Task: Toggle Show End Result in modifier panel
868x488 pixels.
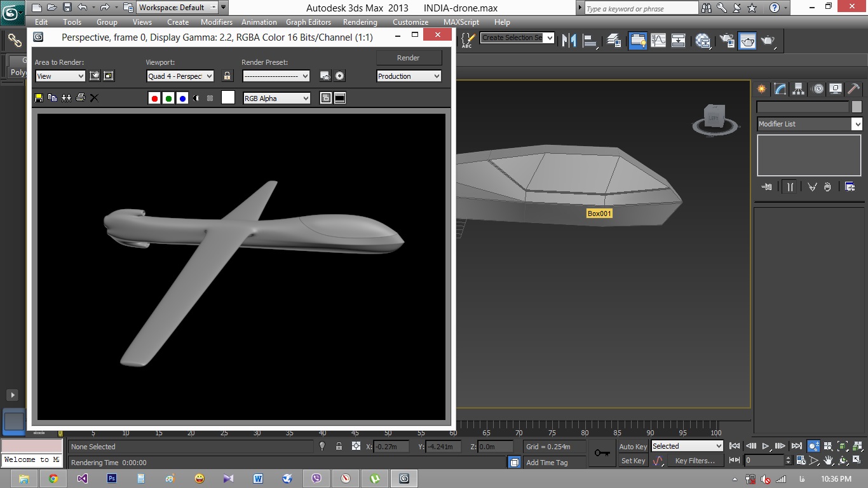Action: 789,187
